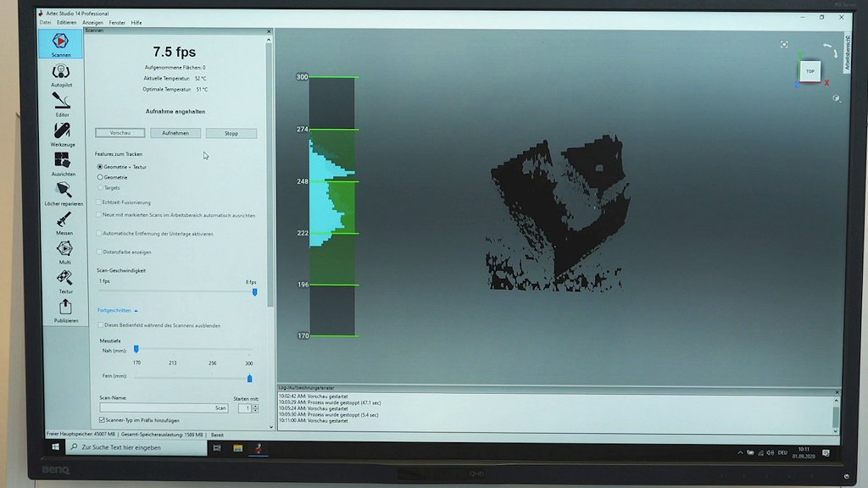Open the Editor tool
Viewport: 868px width, 488px height.
point(62,103)
